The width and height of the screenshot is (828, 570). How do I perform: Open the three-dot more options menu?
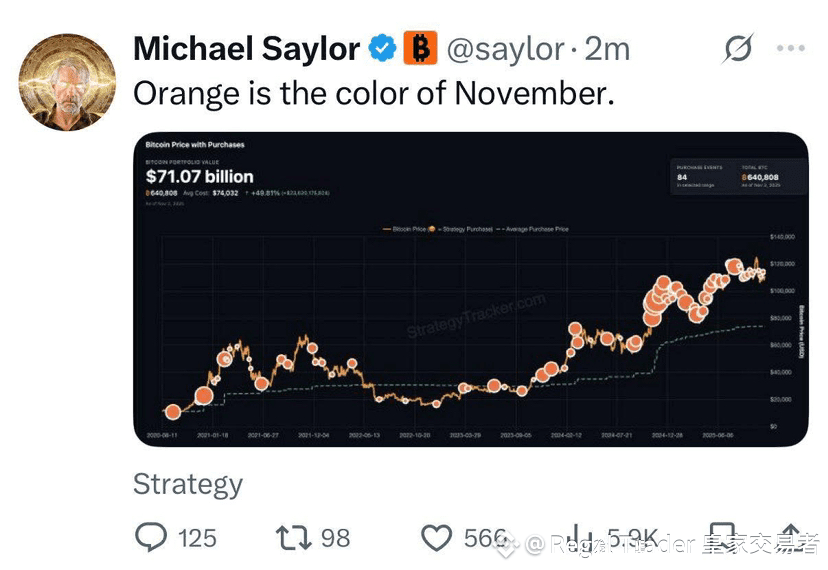pos(791,48)
